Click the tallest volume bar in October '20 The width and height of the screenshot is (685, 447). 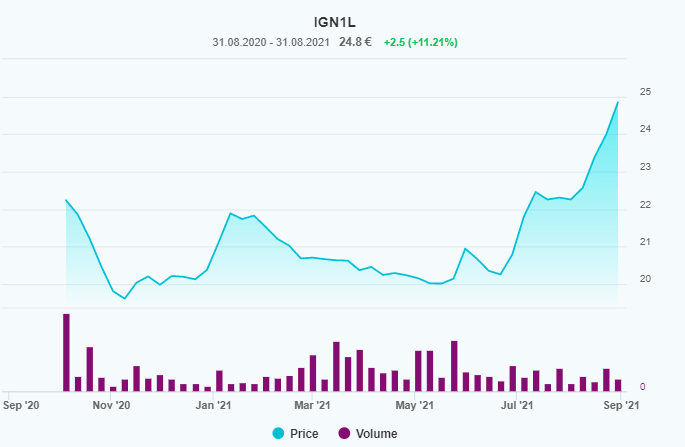click(66, 353)
